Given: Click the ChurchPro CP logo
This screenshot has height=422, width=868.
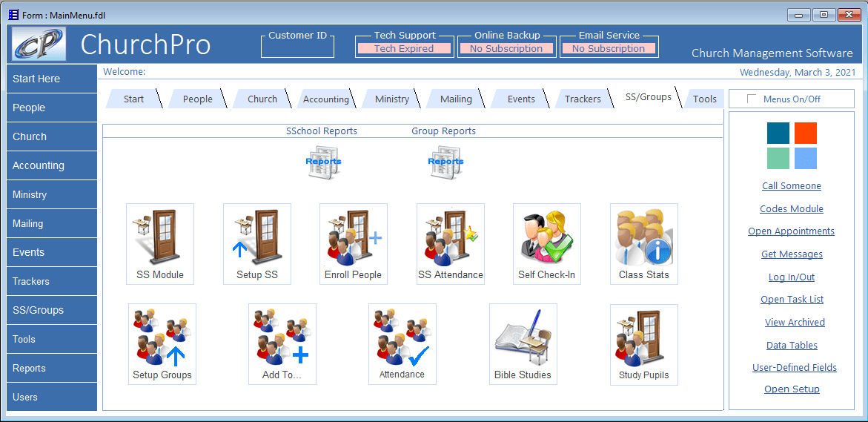Looking at the screenshot, I should pyautogui.click(x=39, y=44).
